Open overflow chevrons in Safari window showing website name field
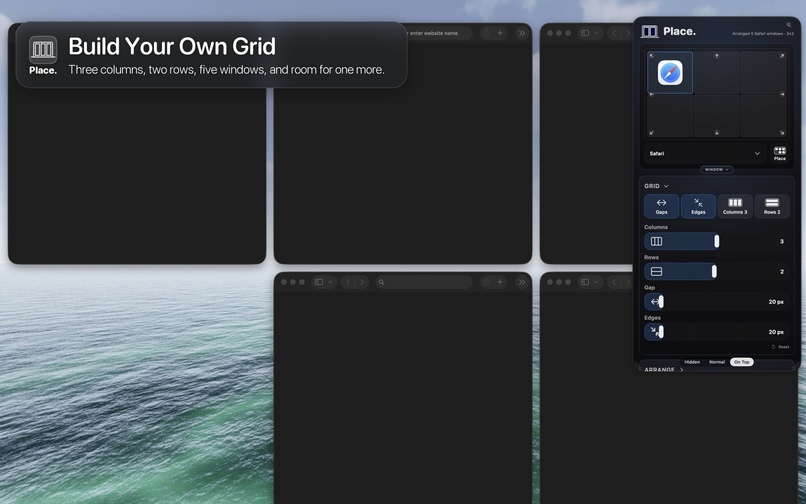This screenshot has height=504, width=806. click(x=522, y=33)
